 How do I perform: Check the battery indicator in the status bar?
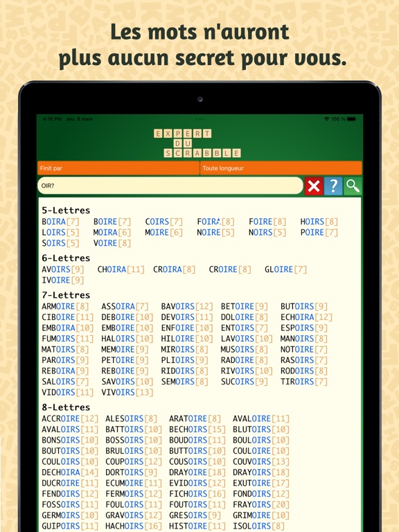tap(351, 118)
